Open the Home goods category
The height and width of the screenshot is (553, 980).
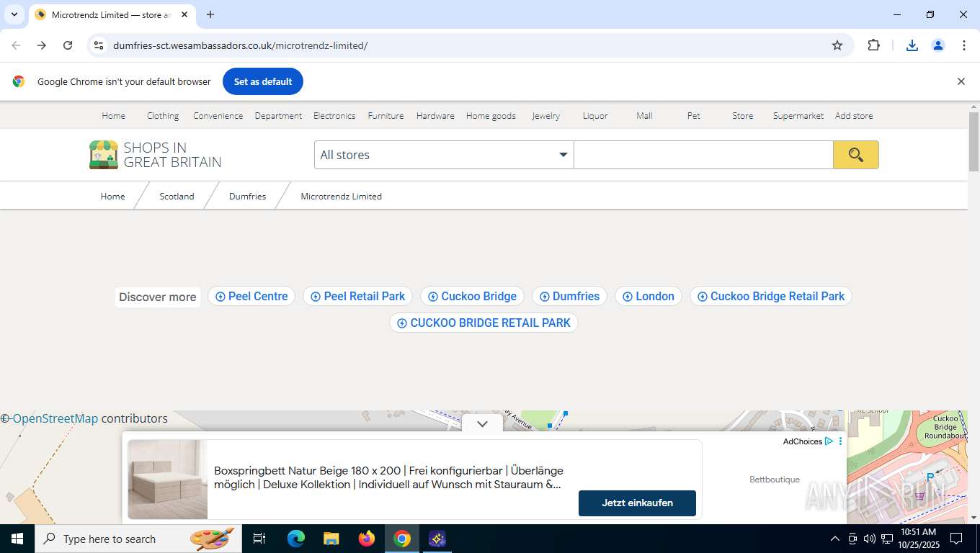tap(491, 115)
